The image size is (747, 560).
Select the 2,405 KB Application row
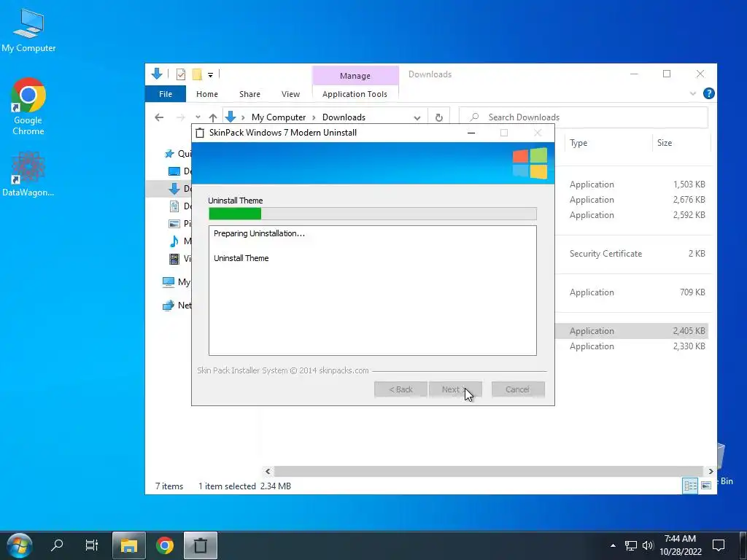pos(632,331)
